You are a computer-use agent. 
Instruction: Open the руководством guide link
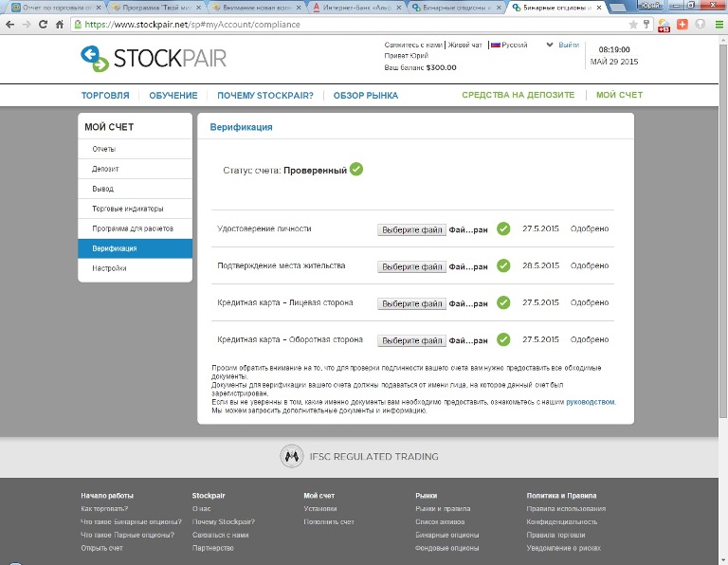pyautogui.click(x=591, y=402)
